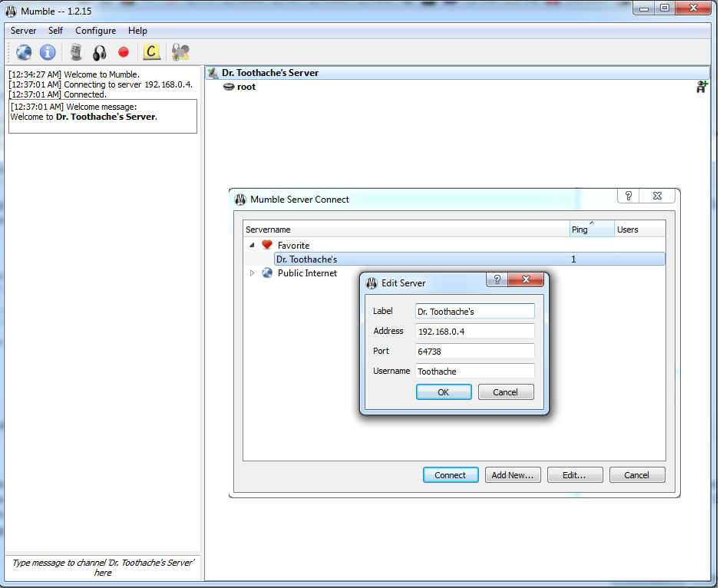This screenshot has height=588, width=720.
Task: Minimize the Mumble main window
Action: (644, 8)
